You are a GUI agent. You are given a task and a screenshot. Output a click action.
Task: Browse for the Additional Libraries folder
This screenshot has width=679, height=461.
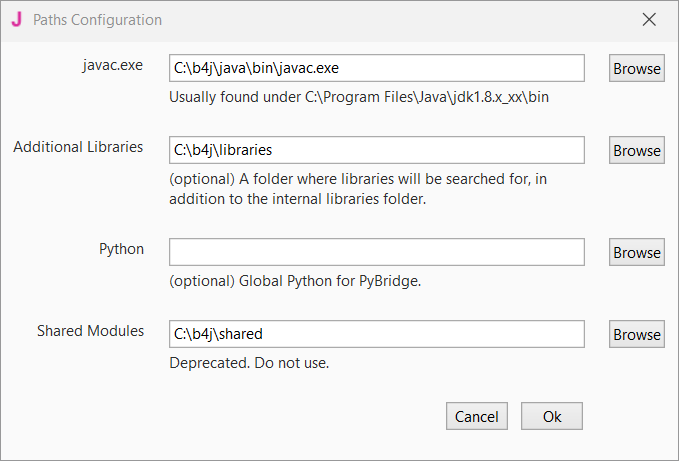pyautogui.click(x=637, y=151)
